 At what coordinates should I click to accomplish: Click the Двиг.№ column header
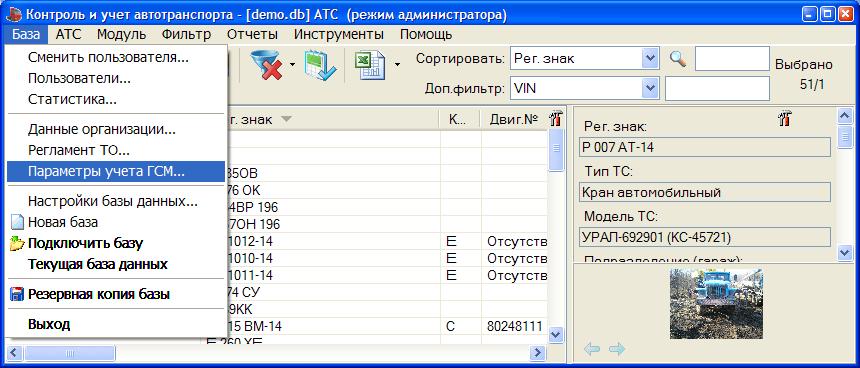pyautogui.click(x=514, y=119)
